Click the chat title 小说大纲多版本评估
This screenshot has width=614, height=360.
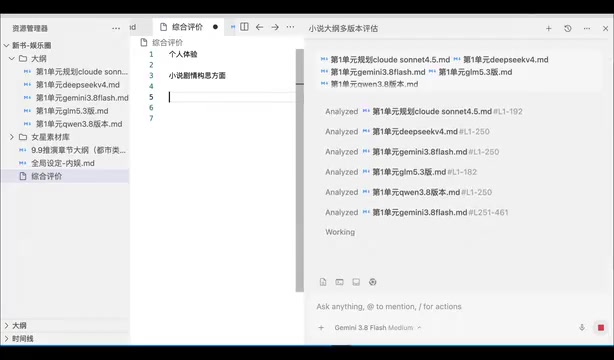[x=343, y=29]
